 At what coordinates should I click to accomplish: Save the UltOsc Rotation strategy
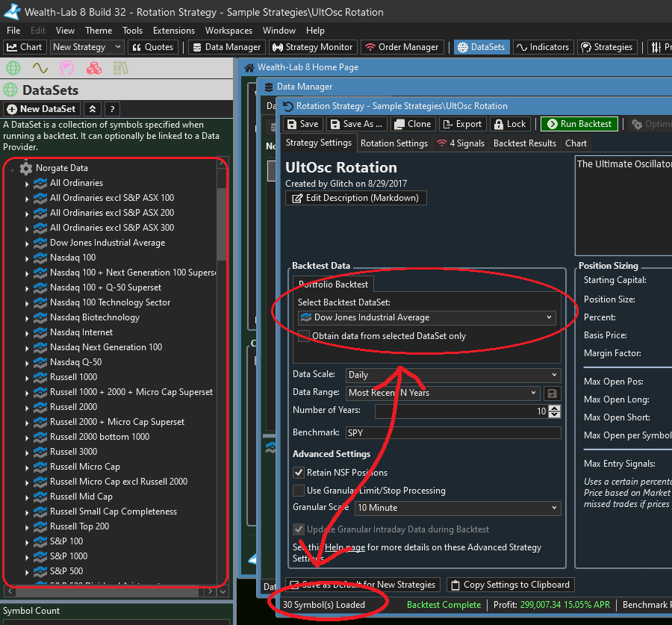[x=303, y=124]
